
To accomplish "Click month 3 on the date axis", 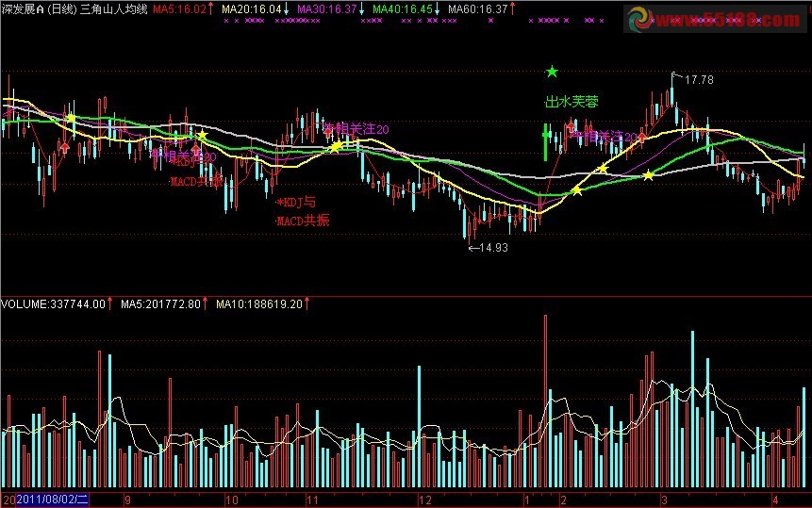I will tap(664, 500).
